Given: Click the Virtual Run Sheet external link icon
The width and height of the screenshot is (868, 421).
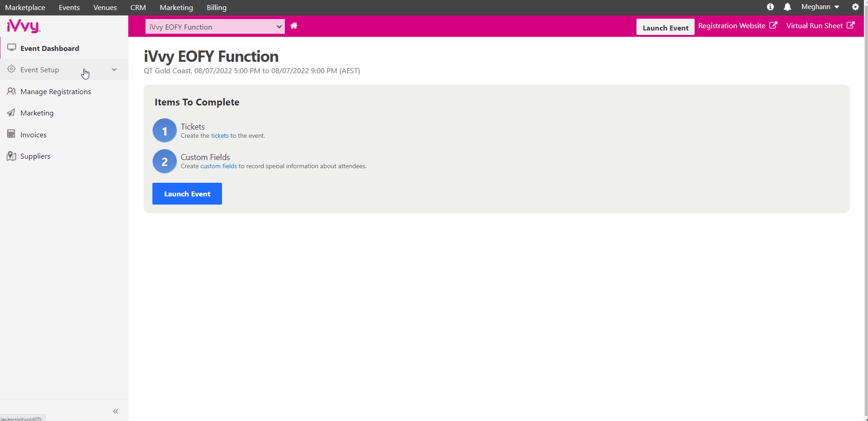Looking at the screenshot, I should 851,25.
